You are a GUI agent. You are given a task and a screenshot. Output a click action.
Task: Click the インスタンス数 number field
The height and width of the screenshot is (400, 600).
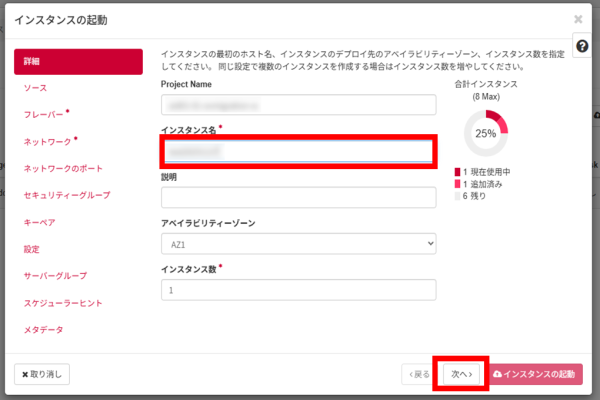pos(298,289)
